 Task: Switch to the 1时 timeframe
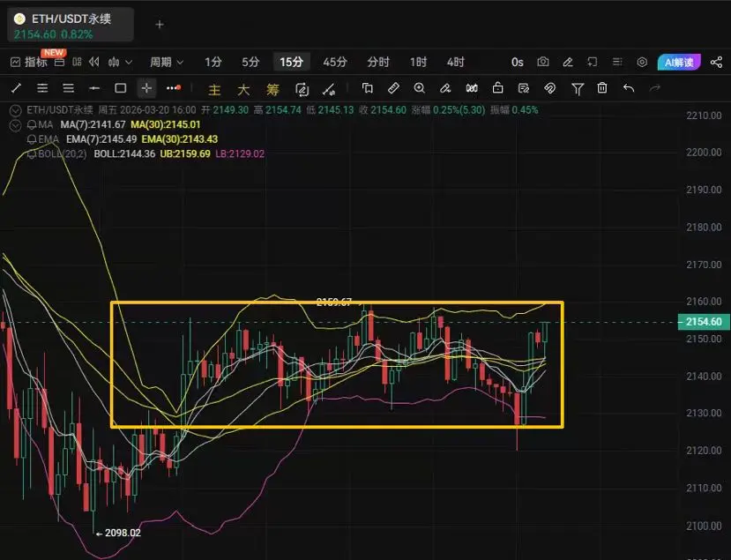coord(418,62)
